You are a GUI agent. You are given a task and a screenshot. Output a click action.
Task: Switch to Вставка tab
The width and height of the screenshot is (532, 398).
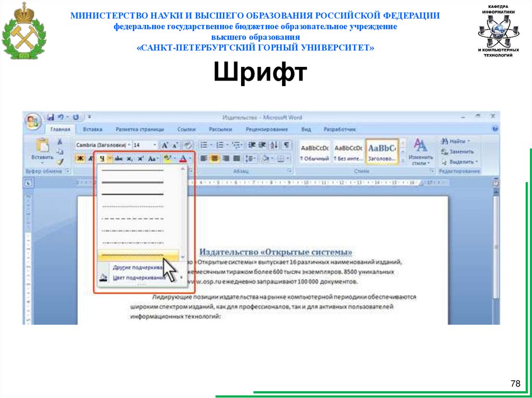[x=92, y=130]
